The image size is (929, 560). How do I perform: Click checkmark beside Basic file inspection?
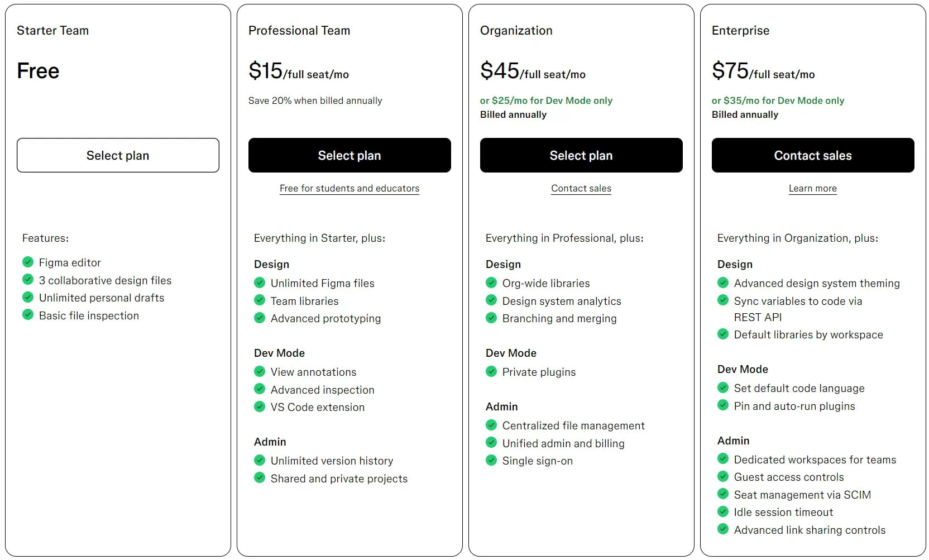(28, 315)
